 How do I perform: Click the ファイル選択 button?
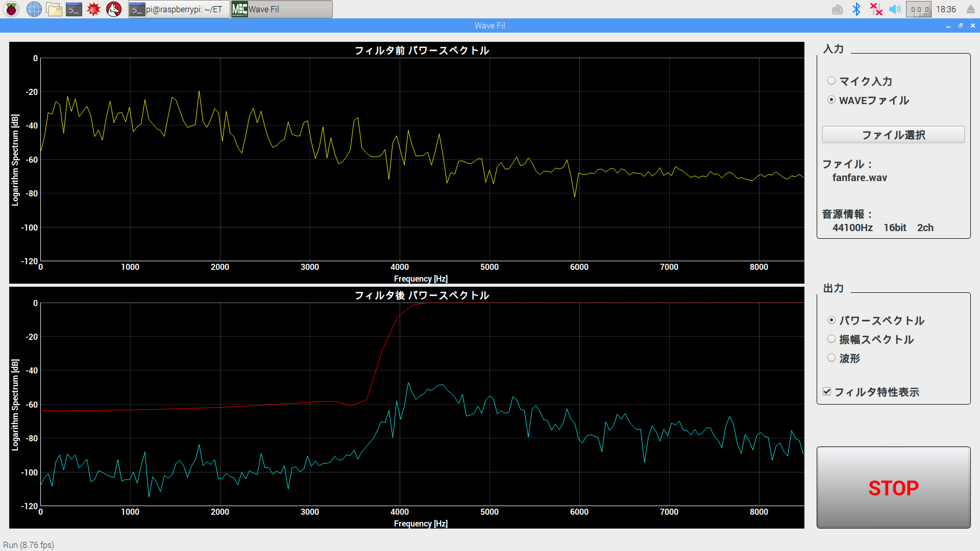[x=893, y=135]
